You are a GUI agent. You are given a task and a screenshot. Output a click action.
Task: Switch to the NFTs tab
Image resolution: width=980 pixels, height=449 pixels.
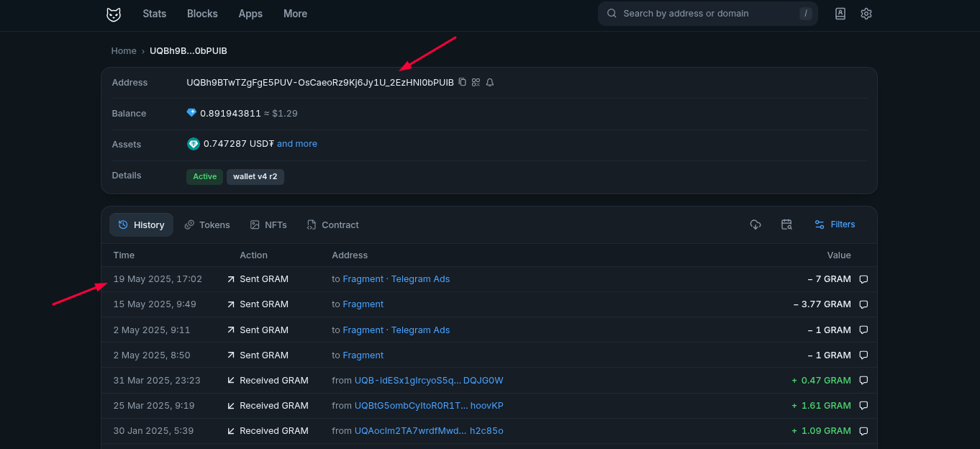point(268,224)
